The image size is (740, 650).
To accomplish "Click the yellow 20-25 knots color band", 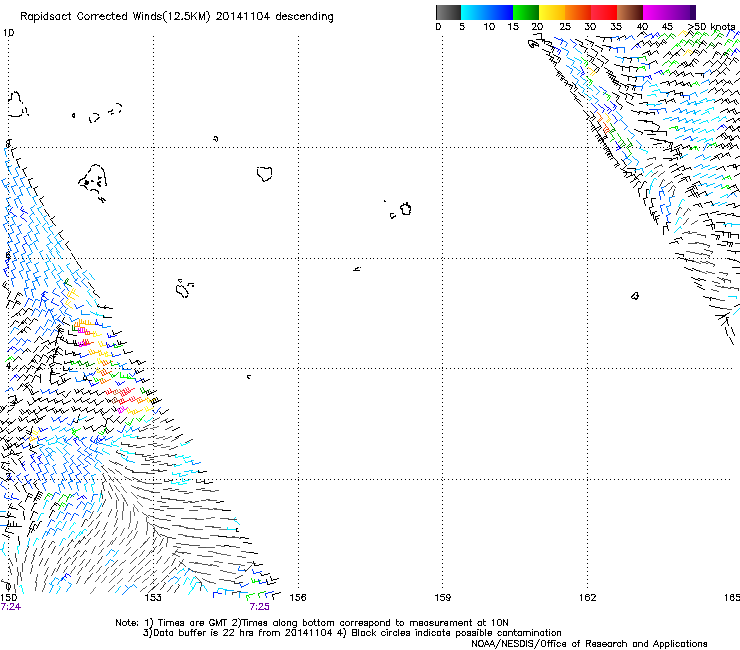I will (552, 12).
